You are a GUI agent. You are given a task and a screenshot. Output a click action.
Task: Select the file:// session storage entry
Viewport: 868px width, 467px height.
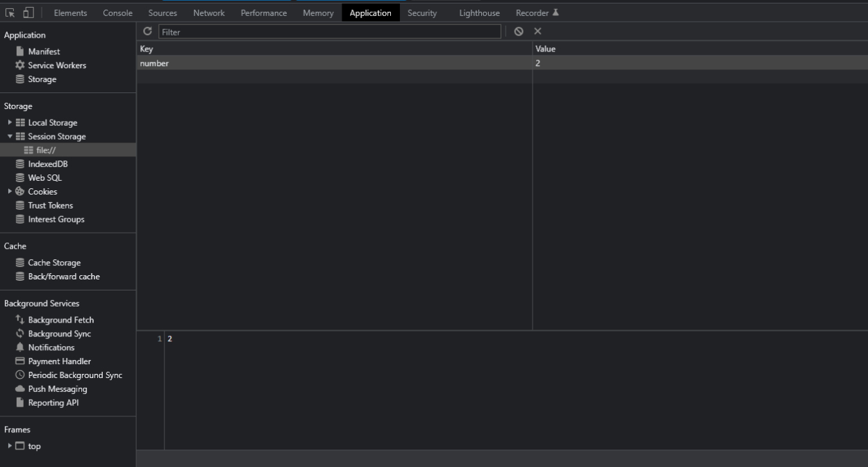coord(45,150)
